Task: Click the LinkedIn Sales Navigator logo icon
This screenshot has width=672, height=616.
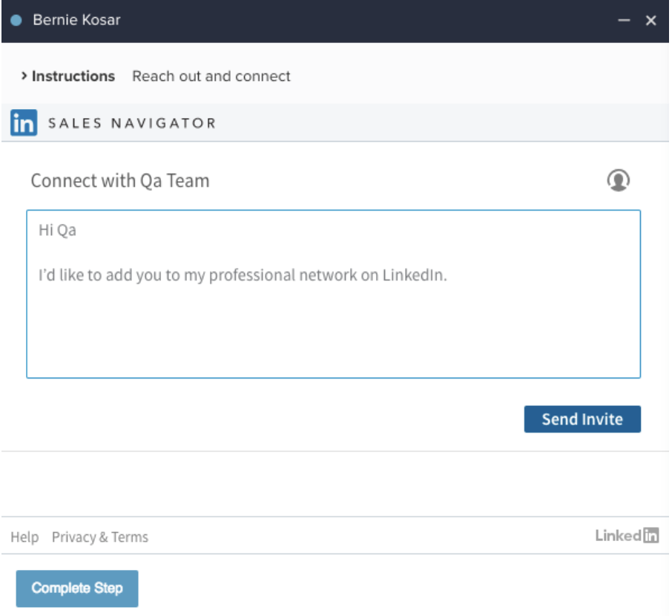Action: [x=23, y=122]
